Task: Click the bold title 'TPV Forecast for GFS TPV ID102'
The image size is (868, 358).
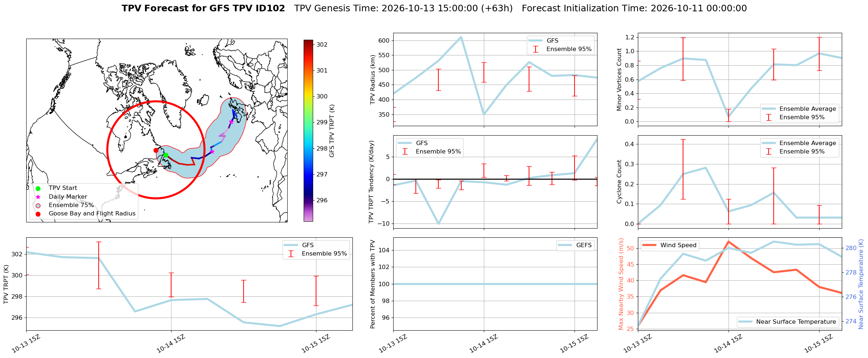Action: tap(203, 8)
